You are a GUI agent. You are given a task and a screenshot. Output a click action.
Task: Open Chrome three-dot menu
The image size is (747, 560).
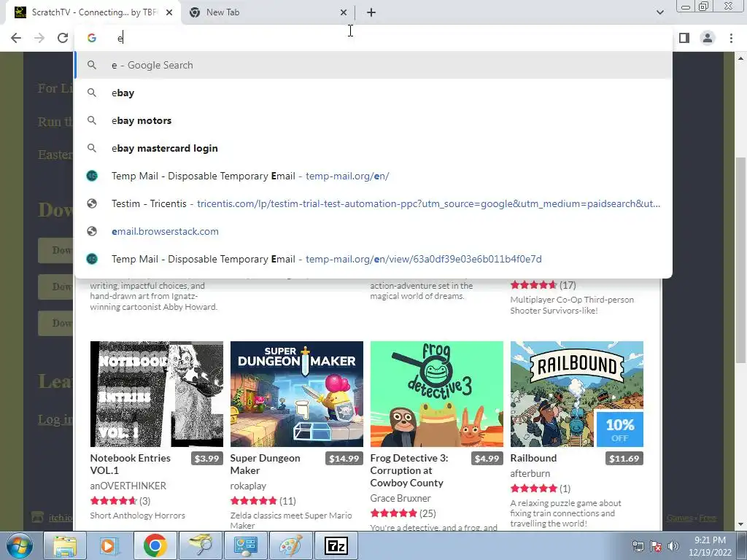pos(731,38)
